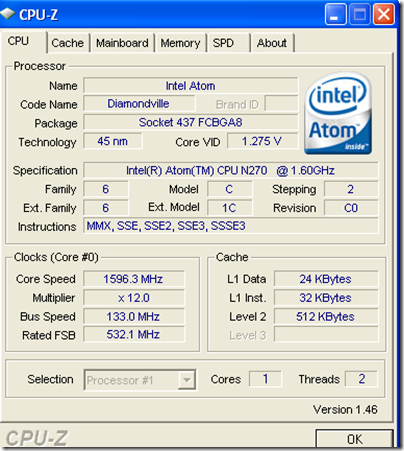Maximize the CPU-Z window

pos(359,14)
